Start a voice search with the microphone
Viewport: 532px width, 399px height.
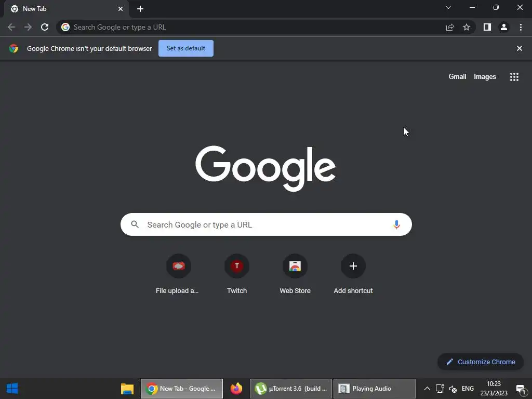point(396,224)
